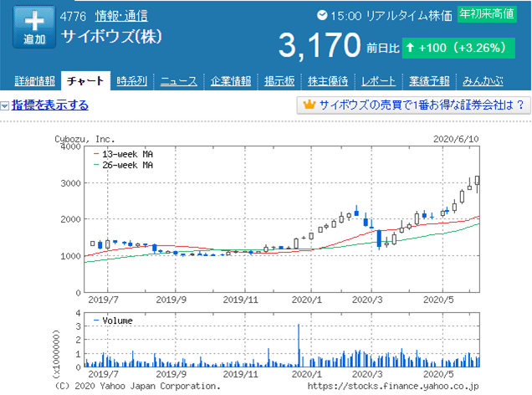Click the サイボウズの売買で1番お得な証券会社は？ banner
The height and width of the screenshot is (395, 532).
tap(413, 105)
